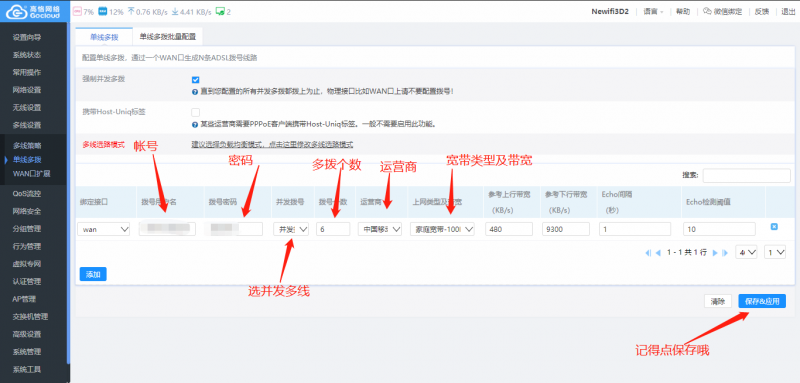800x383 pixels.
Task: Delete the wan row with blue X icon
Action: 774,226
